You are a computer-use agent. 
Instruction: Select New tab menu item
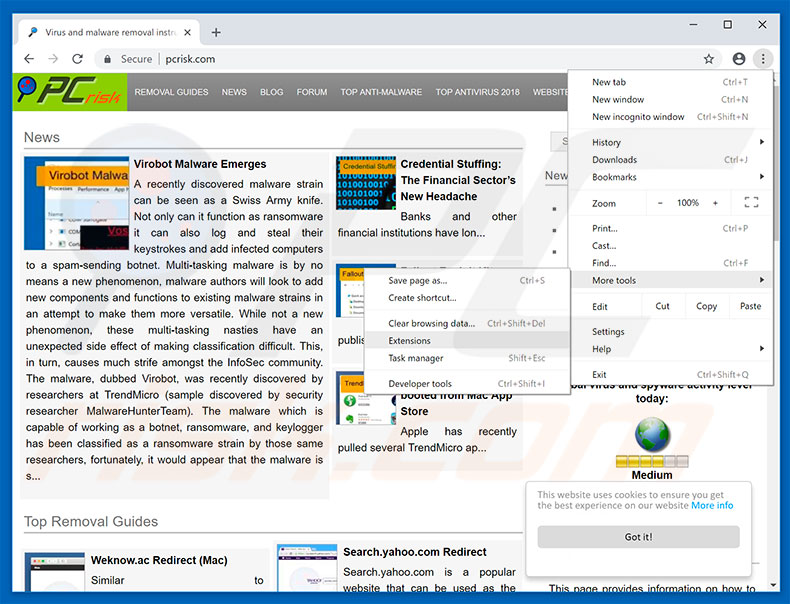671,82
